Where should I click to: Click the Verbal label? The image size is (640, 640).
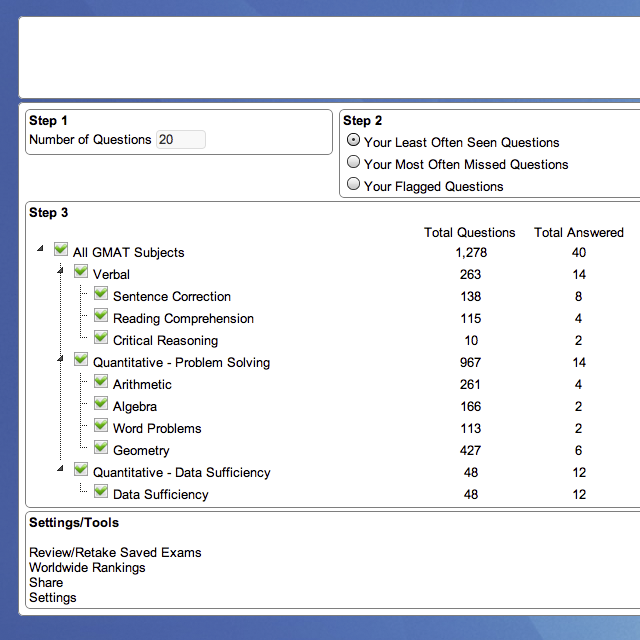pyautogui.click(x=111, y=275)
